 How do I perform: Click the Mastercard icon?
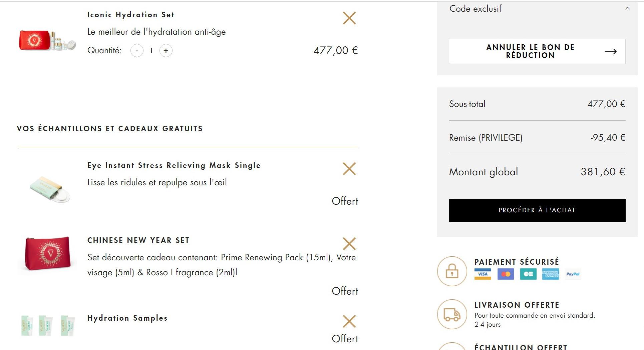tap(506, 274)
